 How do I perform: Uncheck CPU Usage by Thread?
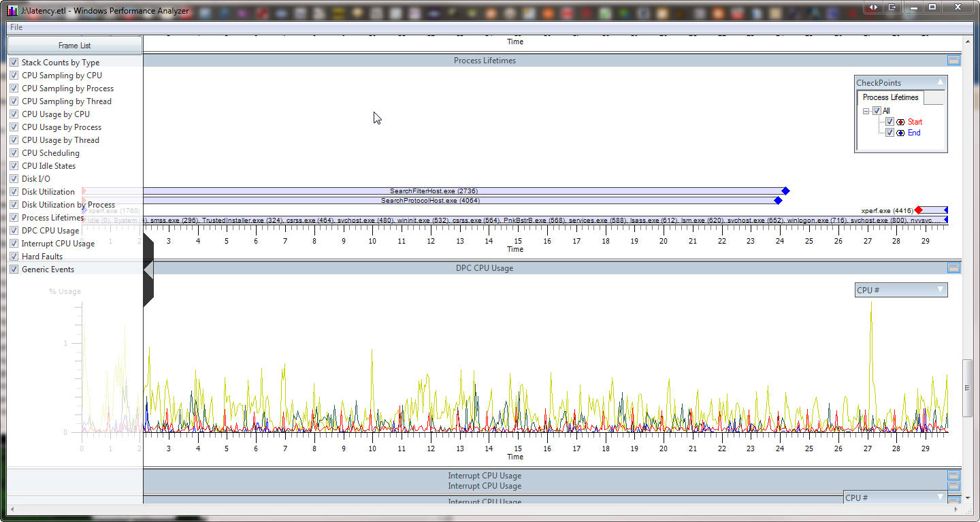tap(14, 140)
